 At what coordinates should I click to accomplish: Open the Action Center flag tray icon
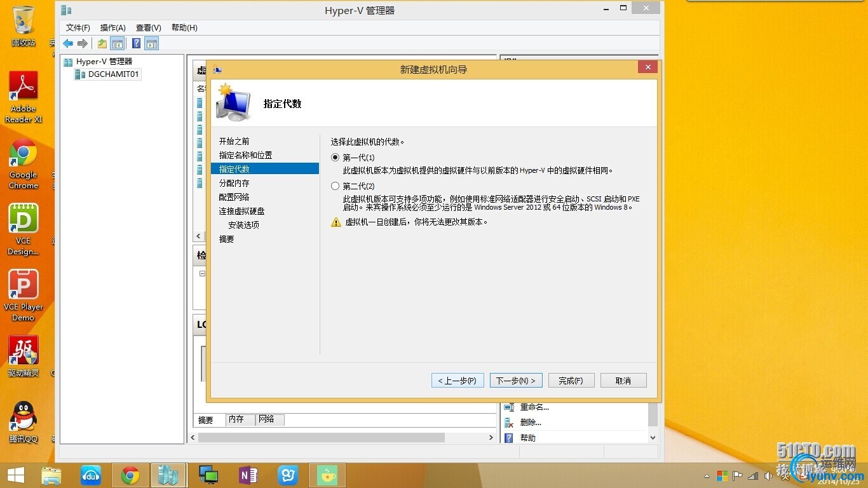coord(738,475)
